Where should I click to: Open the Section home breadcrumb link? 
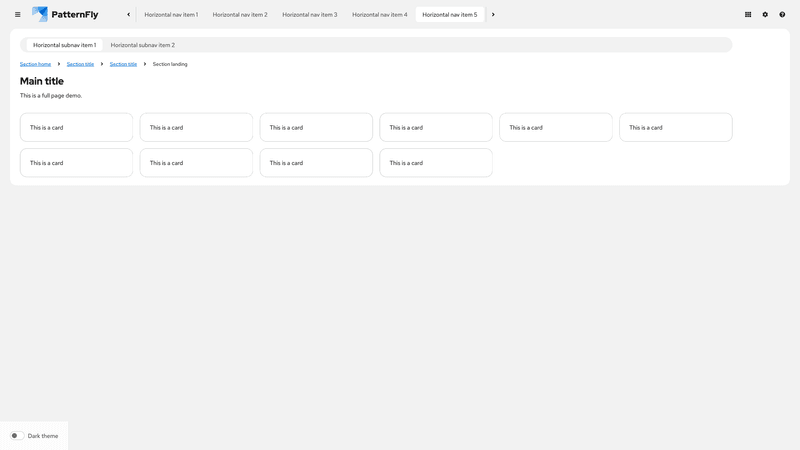coord(35,64)
